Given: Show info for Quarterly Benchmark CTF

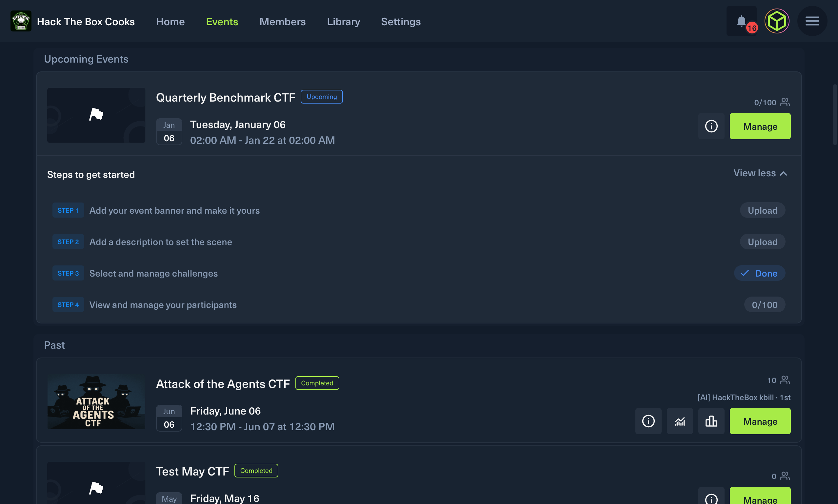Looking at the screenshot, I should 711,126.
